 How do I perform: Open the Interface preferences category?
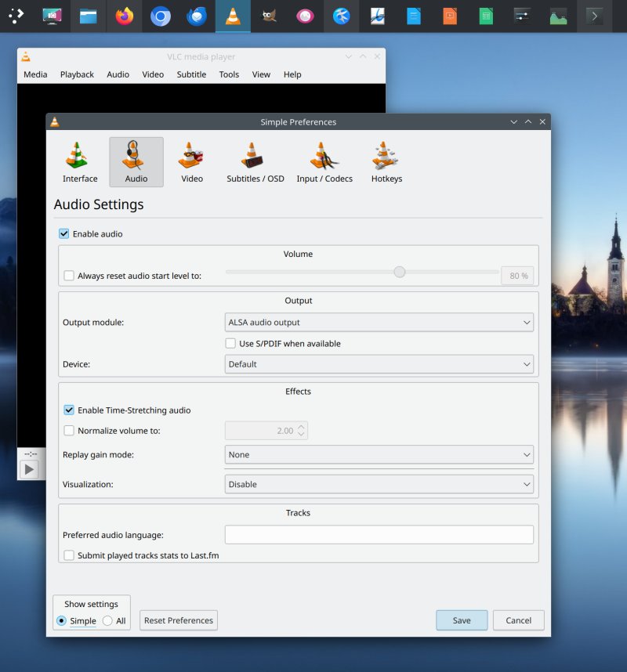pyautogui.click(x=79, y=162)
